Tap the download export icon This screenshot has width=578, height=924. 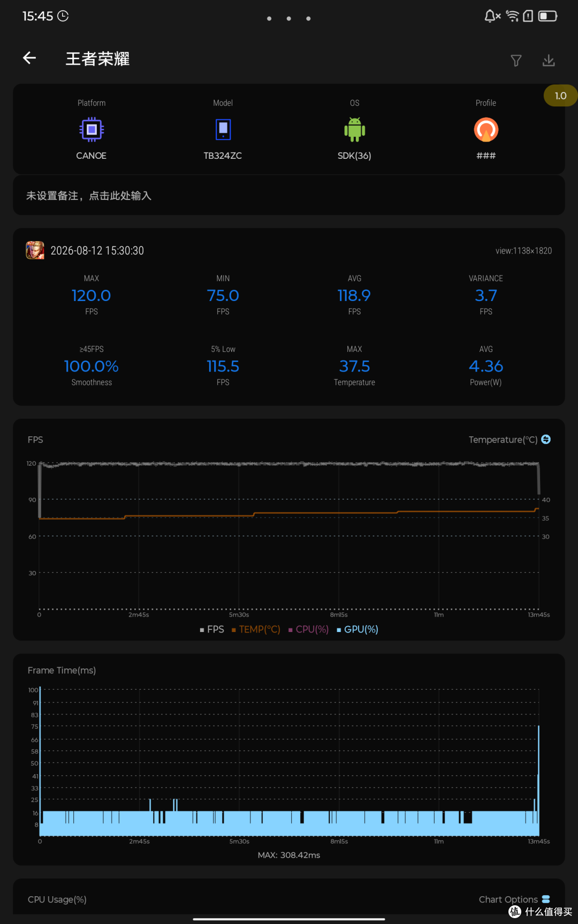[549, 60]
